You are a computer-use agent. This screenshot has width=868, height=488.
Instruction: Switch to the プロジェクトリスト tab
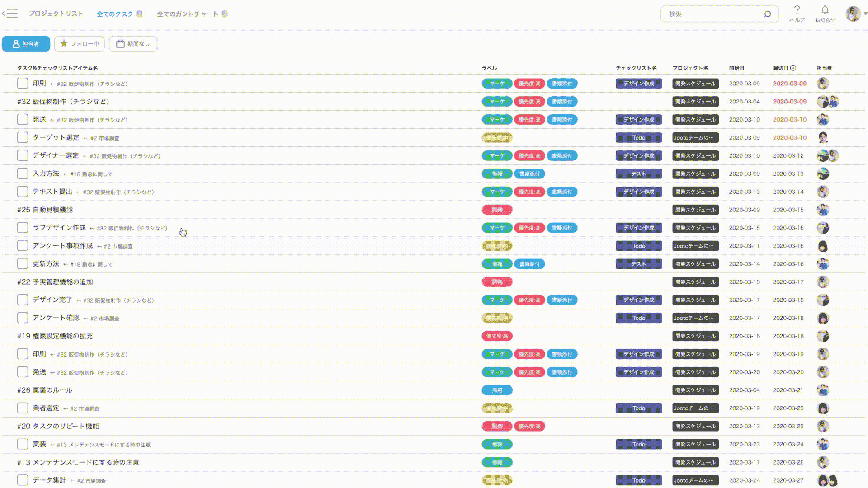(x=56, y=14)
